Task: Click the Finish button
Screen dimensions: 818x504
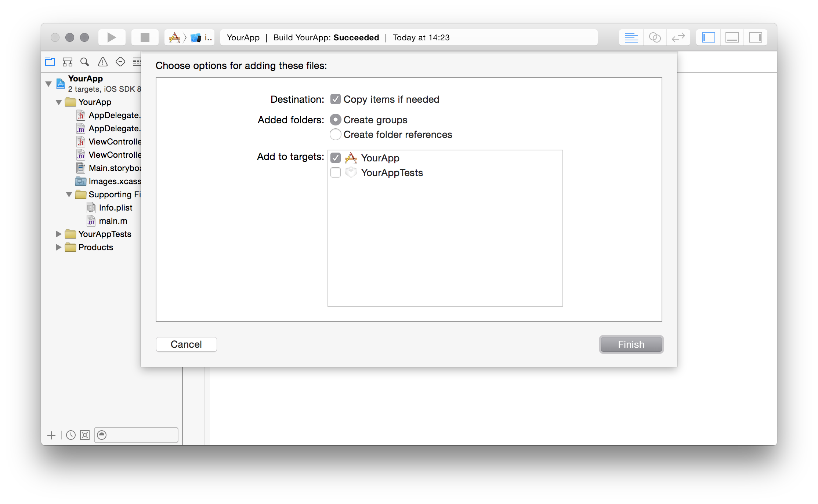Action: [631, 344]
